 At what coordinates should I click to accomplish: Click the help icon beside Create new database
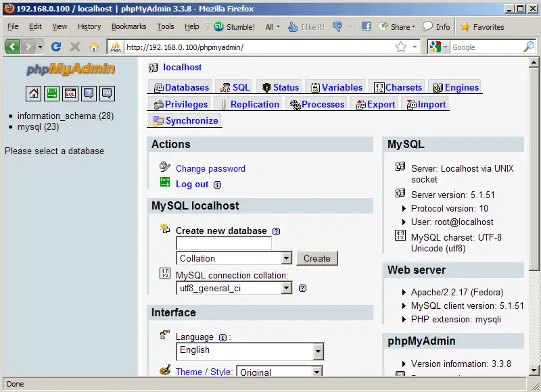(276, 231)
